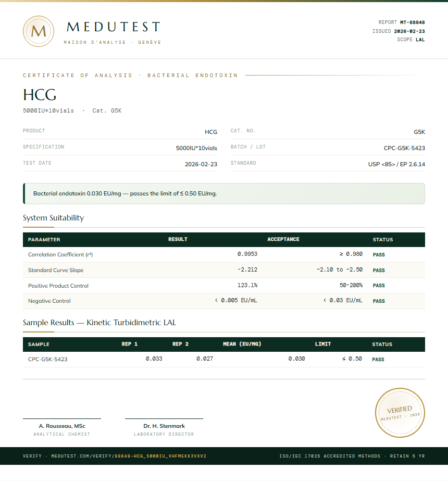Click the MEAN (EU/MG) column header
The height and width of the screenshot is (481, 448).
[242, 344]
